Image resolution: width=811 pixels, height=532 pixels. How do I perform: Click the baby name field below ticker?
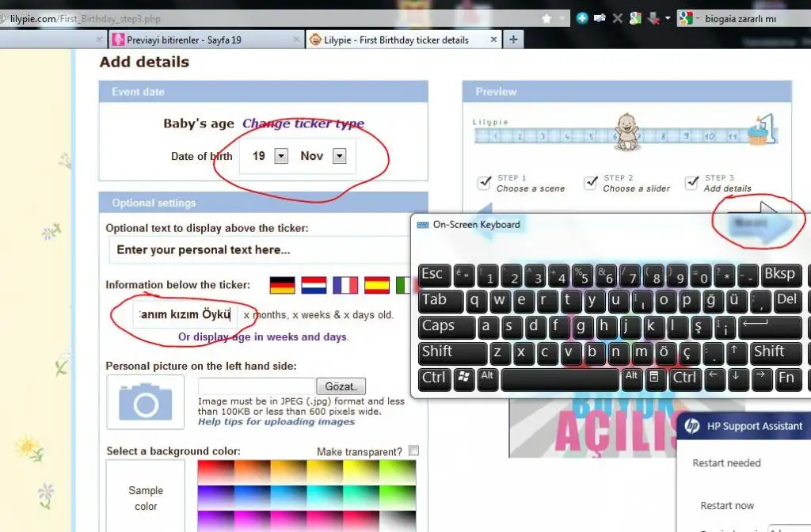pos(185,314)
